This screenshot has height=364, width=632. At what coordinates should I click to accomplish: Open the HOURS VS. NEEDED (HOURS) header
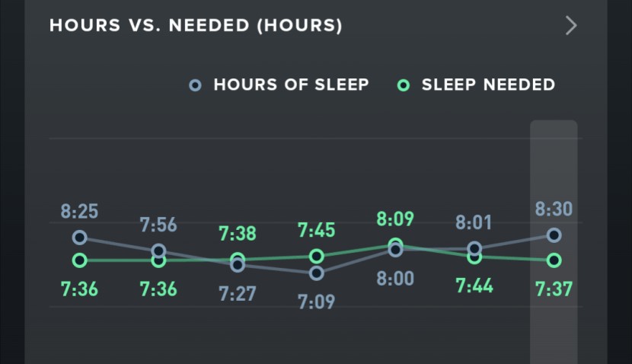tap(196, 26)
